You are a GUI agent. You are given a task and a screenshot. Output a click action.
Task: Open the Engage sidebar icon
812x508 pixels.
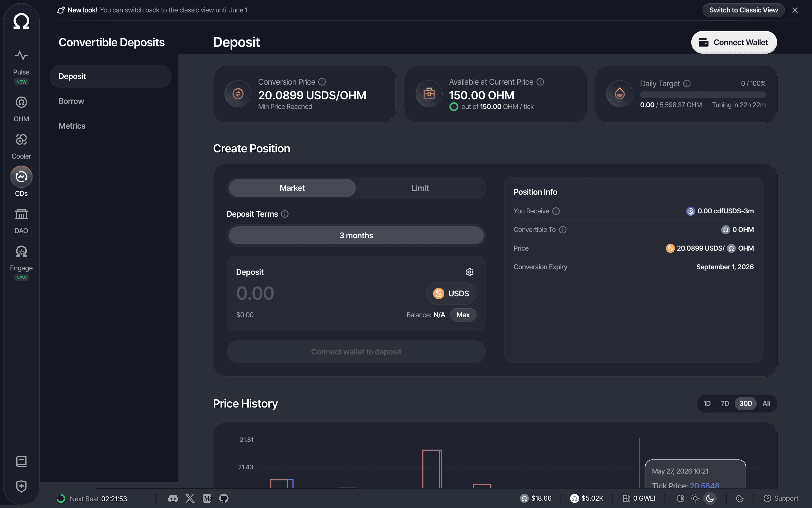click(x=21, y=251)
